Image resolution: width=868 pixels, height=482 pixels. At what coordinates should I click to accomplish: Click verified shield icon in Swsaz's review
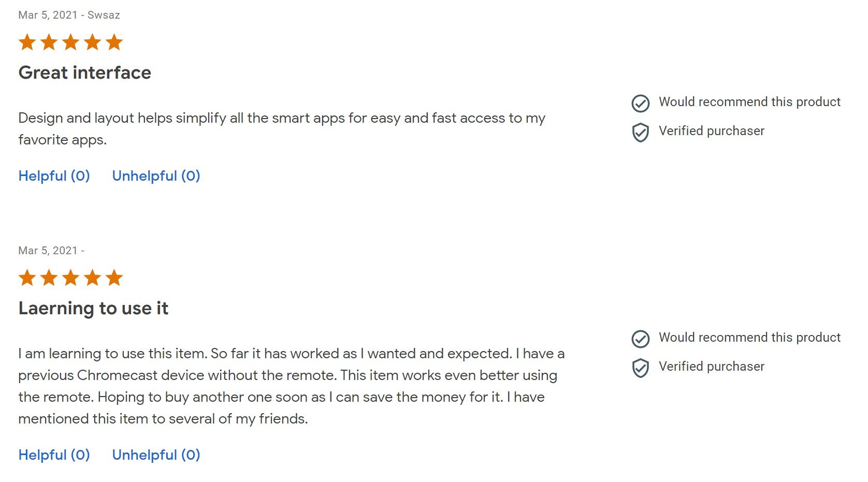click(x=641, y=133)
